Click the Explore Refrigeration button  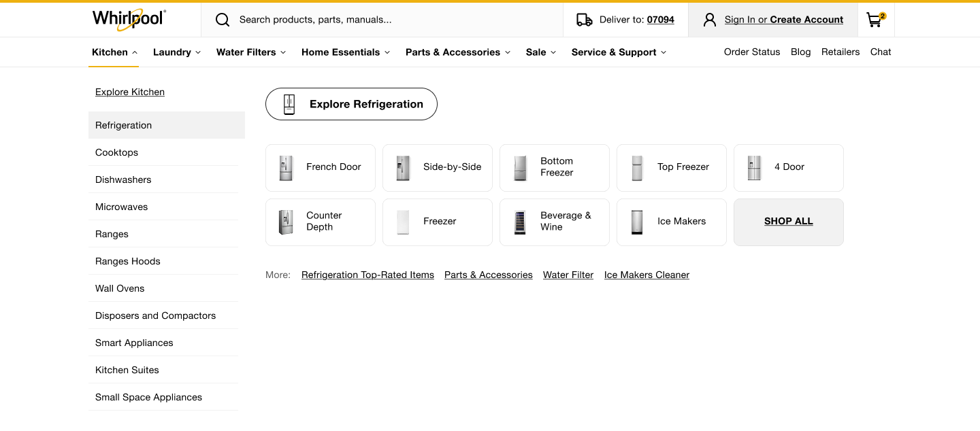[x=351, y=104]
